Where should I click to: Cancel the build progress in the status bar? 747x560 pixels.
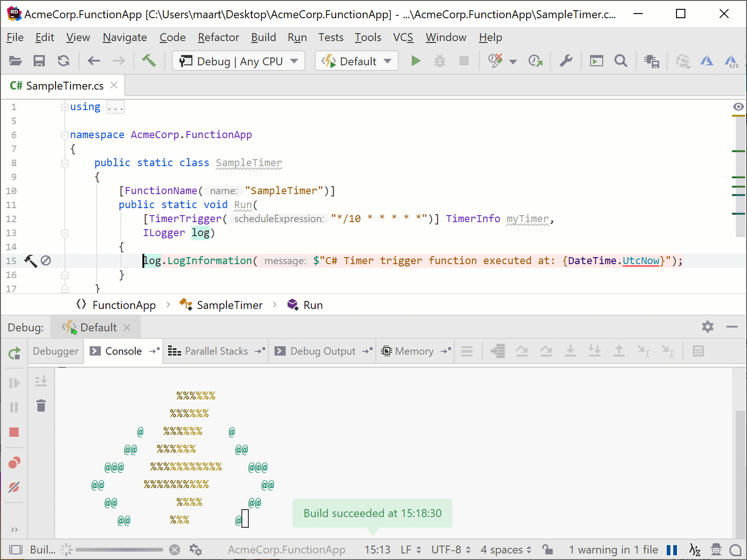[x=175, y=550]
